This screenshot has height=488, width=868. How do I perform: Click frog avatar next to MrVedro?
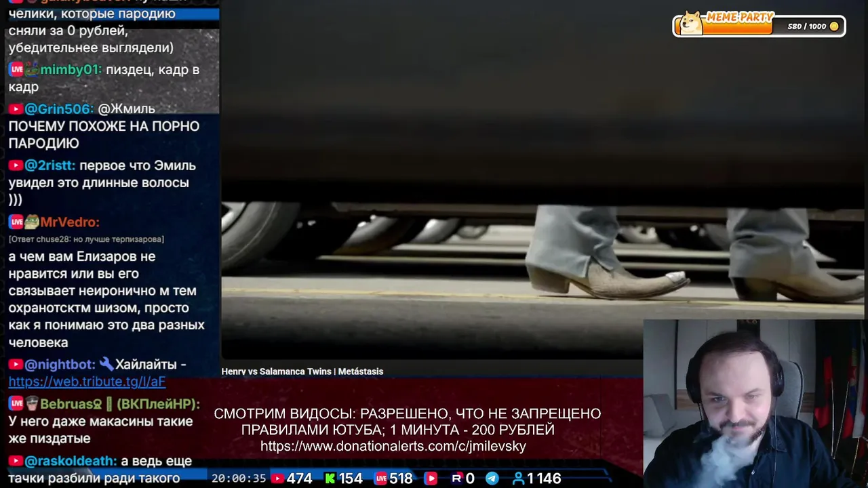32,222
